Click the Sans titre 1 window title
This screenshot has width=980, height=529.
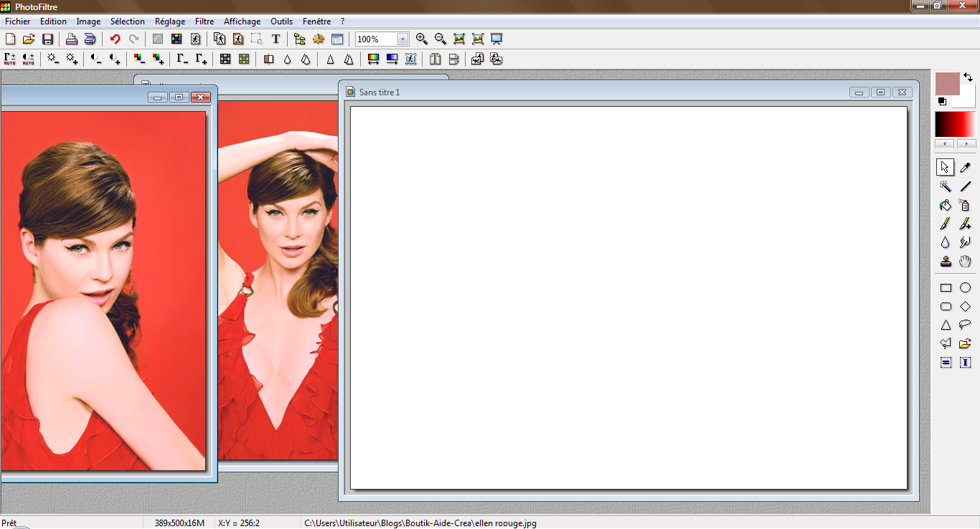pyautogui.click(x=380, y=92)
